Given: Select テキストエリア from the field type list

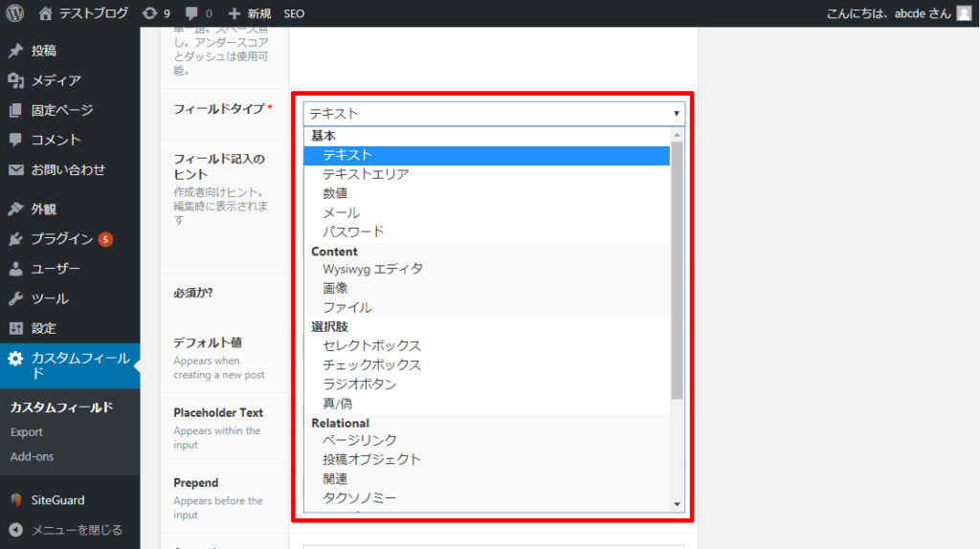Looking at the screenshot, I should (x=366, y=174).
